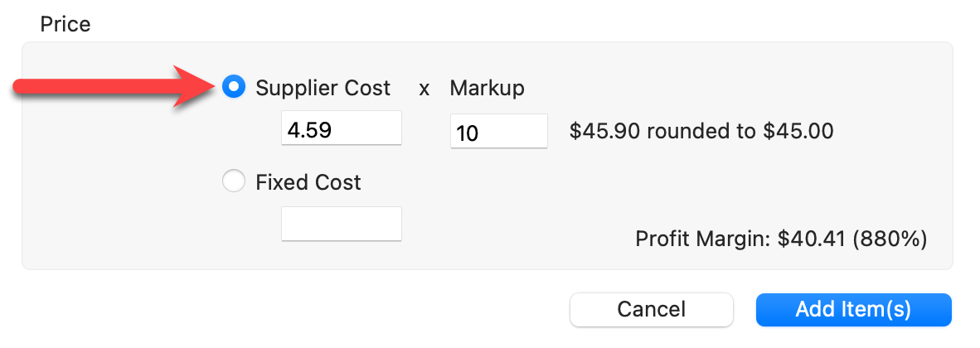Click the Markup field containing 10
980x348 pixels.
coord(498,132)
